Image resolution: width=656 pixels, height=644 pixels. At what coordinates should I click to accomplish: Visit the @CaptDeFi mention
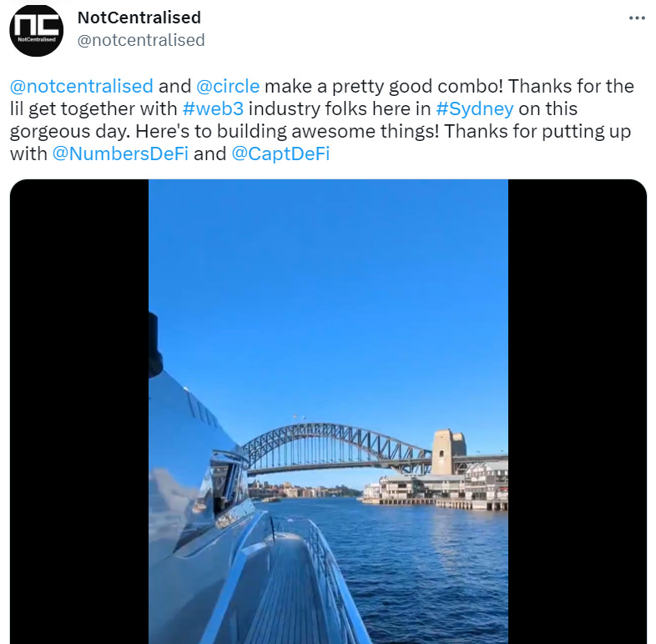coord(280,153)
